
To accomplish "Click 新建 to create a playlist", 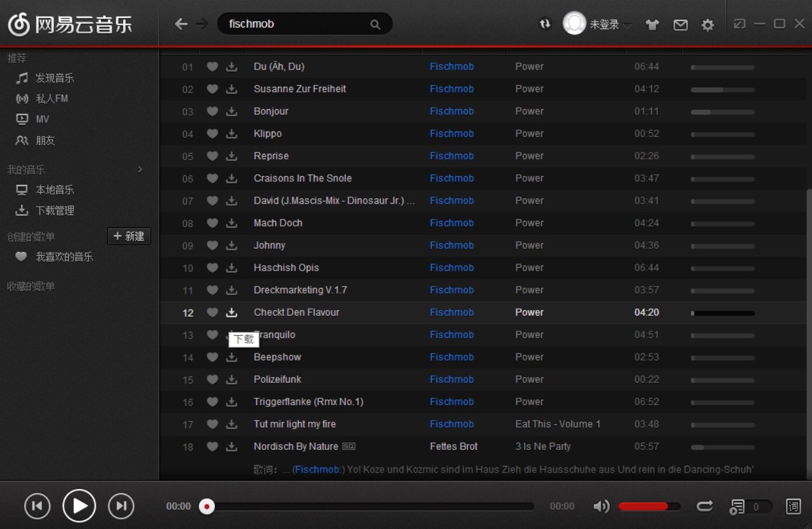I will (x=129, y=236).
